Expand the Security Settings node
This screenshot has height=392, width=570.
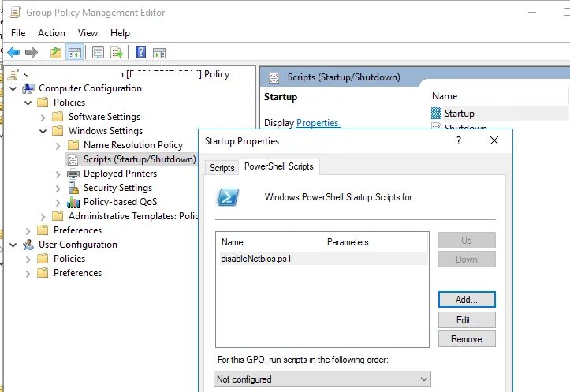(x=58, y=189)
